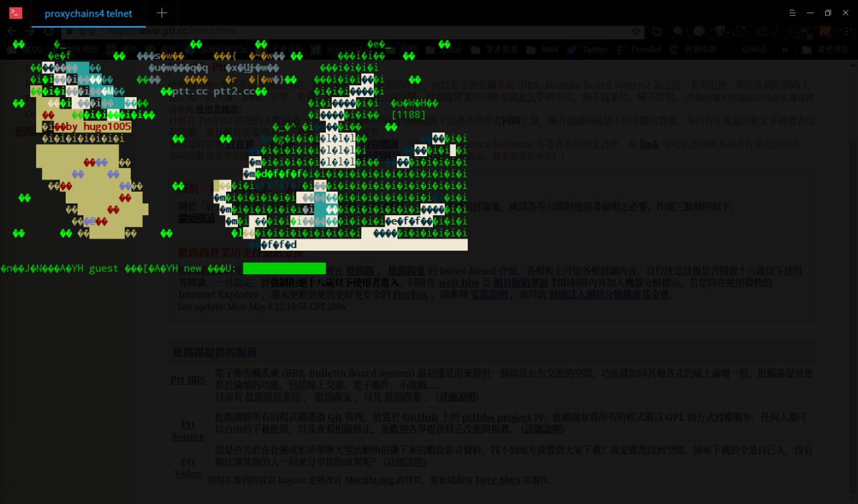Click the green login input field
858x504 pixels.
tap(284, 269)
